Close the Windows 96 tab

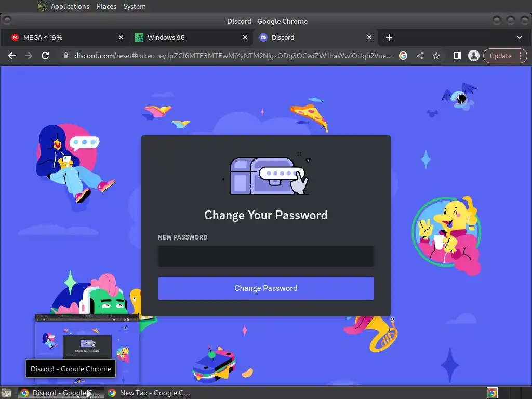point(245,37)
